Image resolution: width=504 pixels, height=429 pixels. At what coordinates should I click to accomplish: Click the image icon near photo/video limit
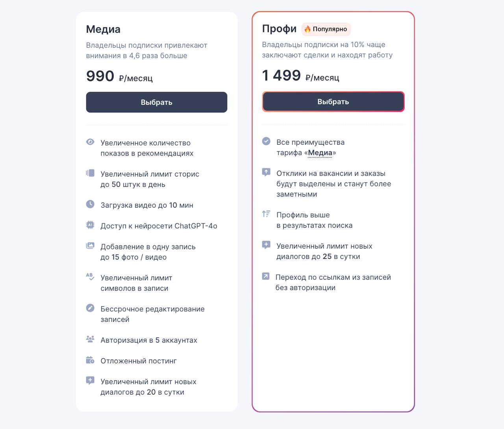(x=90, y=246)
